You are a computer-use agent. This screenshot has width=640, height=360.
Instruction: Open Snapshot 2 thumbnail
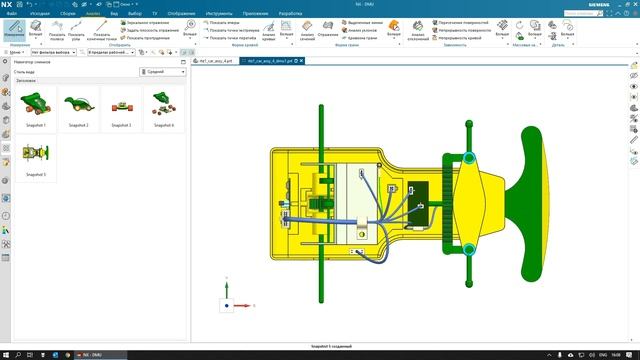pos(79,109)
